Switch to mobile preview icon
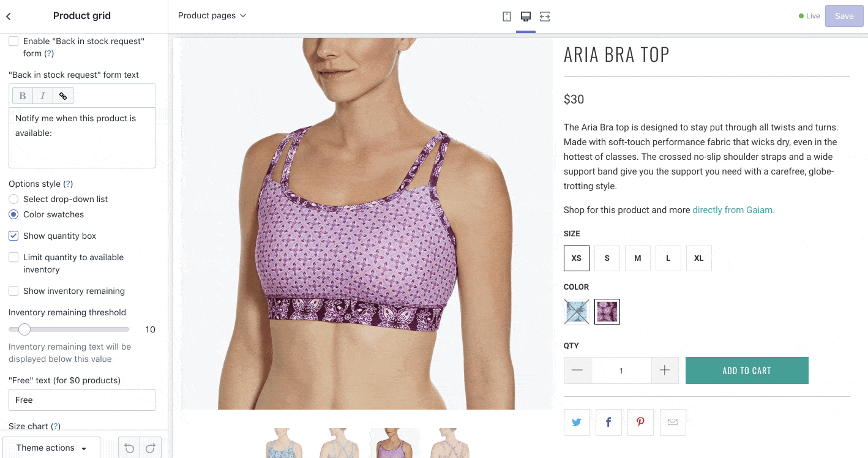This screenshot has height=458, width=868. pos(507,17)
